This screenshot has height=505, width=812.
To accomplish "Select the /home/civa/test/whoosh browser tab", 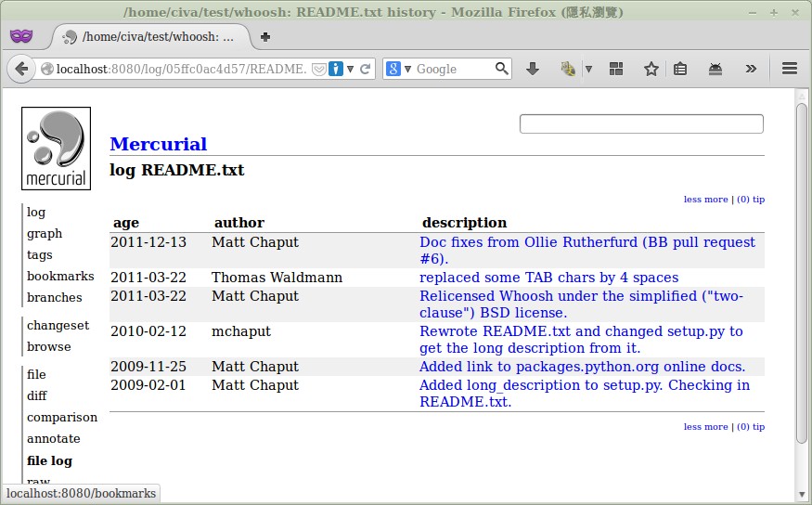I will (x=150, y=37).
